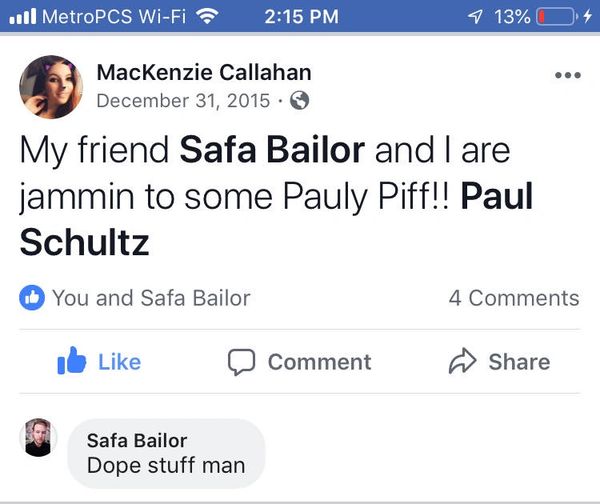
Task: Open MacKenzie Callahan's profile picture
Action: click(50, 87)
